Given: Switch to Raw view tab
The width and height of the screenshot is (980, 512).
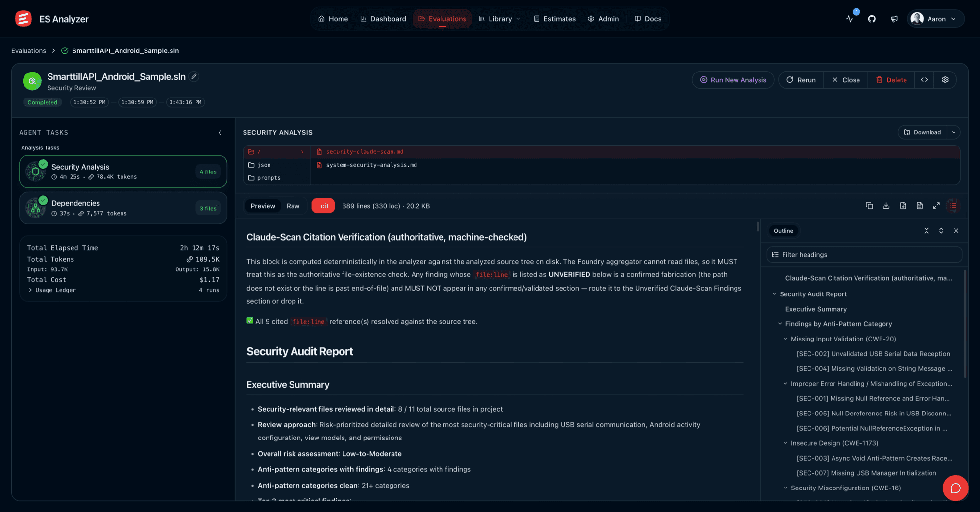Looking at the screenshot, I should 293,206.
